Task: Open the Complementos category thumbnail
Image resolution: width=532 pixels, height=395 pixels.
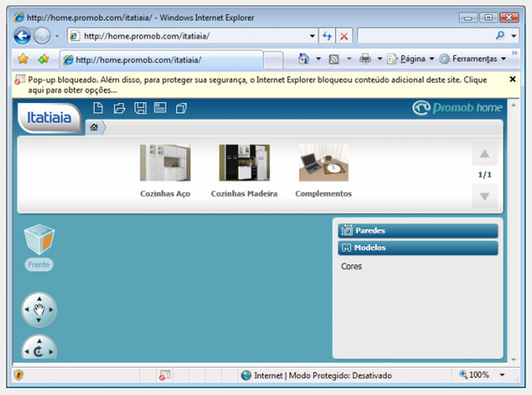Action: click(323, 163)
